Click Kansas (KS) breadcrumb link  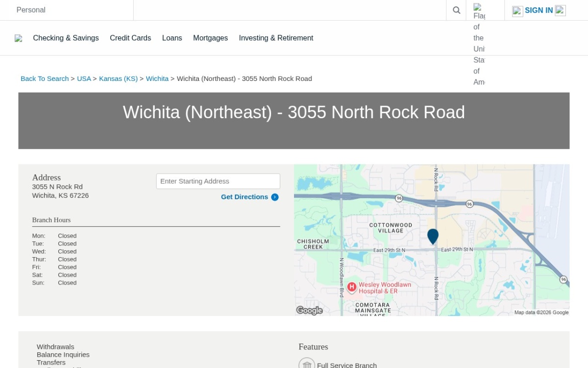pos(118,79)
